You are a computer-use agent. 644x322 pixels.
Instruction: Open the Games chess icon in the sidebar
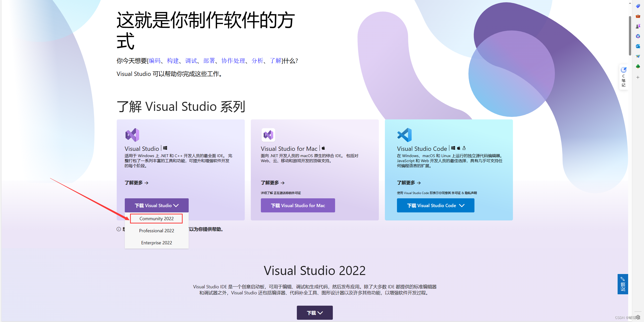click(x=638, y=26)
